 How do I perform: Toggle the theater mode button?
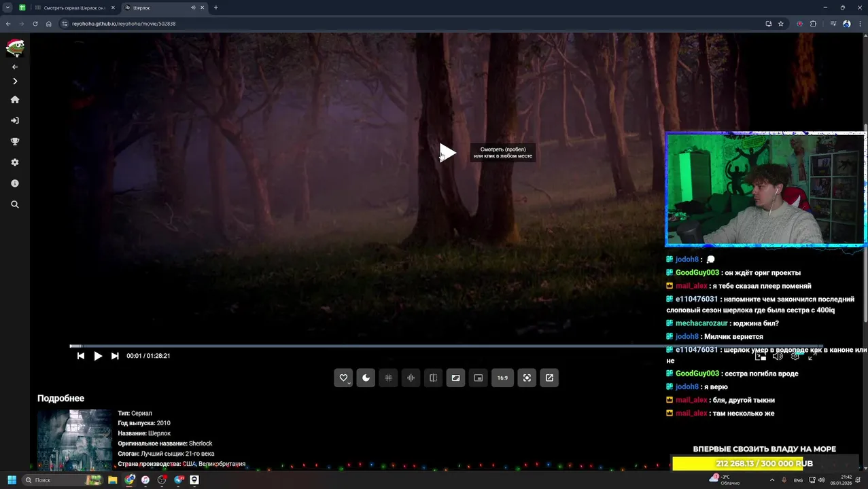point(455,378)
